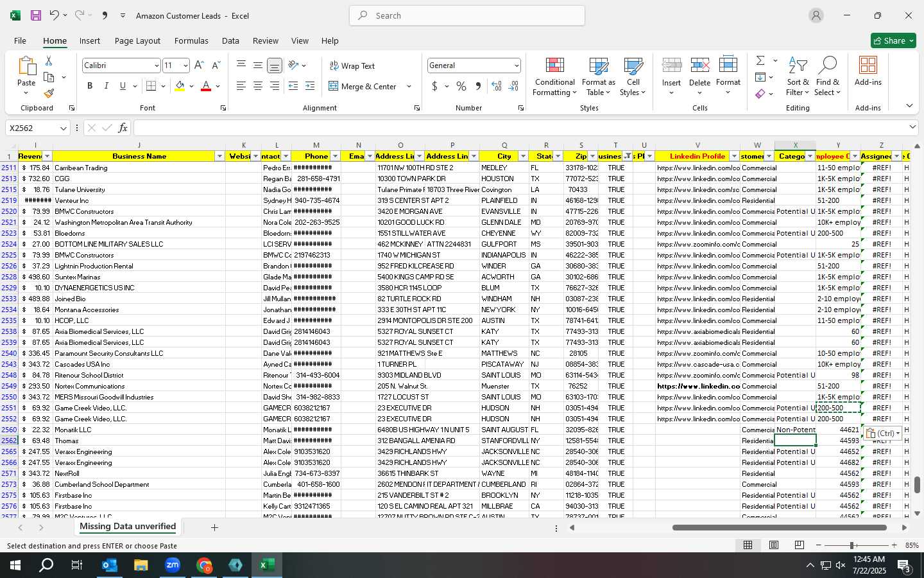Viewport: 924px width, 578px height.
Task: Toggle Bottom Align
Action: (x=274, y=66)
